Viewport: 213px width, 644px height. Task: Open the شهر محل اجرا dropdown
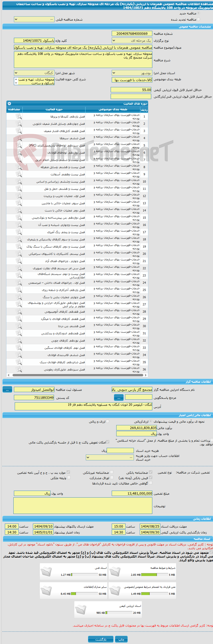pyautogui.click(x=34, y=73)
